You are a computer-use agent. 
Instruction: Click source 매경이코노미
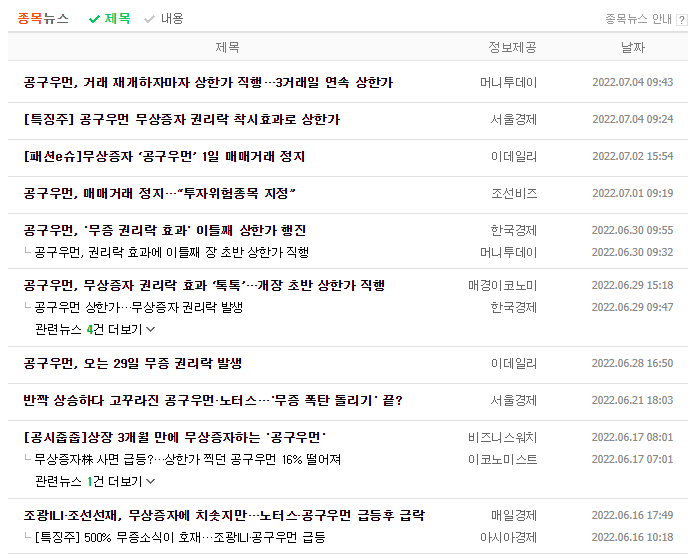[503, 285]
